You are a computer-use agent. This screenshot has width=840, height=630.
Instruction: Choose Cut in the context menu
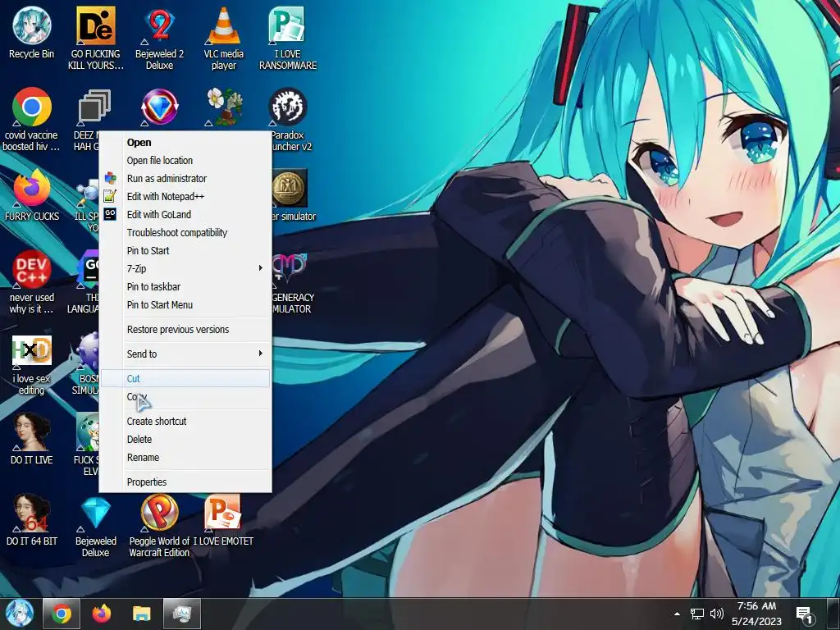coord(186,379)
